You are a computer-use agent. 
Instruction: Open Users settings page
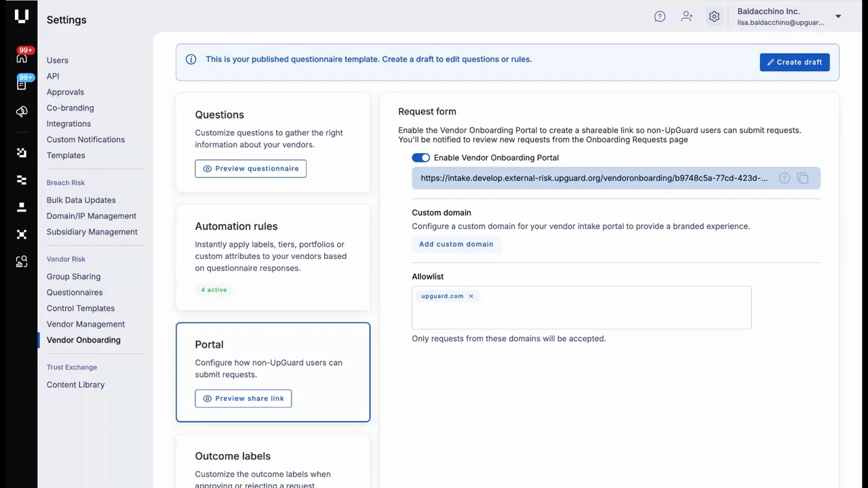pos(58,60)
